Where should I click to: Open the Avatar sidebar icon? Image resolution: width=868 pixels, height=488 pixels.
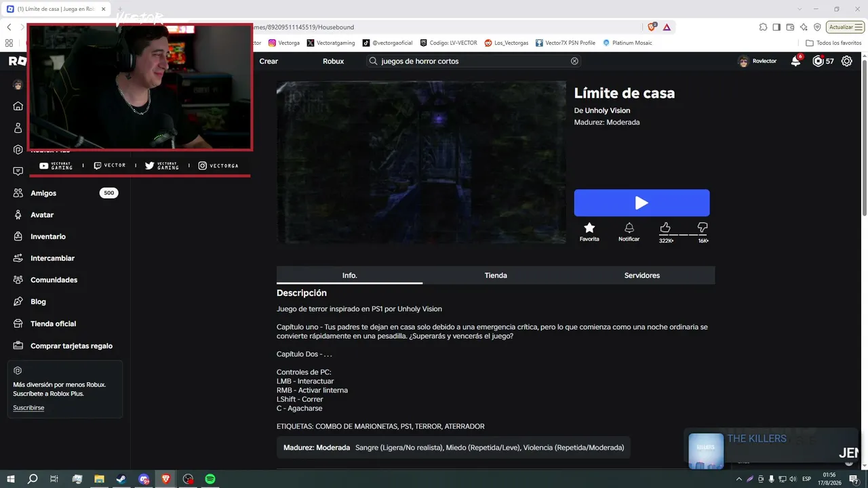[18, 215]
